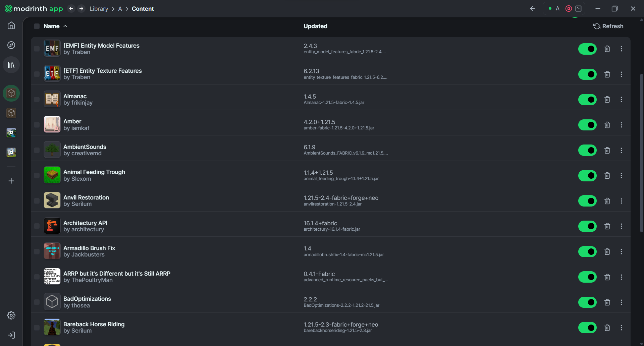Delete the BadOptimizations mod
The width and height of the screenshot is (644, 346).
[x=607, y=302]
